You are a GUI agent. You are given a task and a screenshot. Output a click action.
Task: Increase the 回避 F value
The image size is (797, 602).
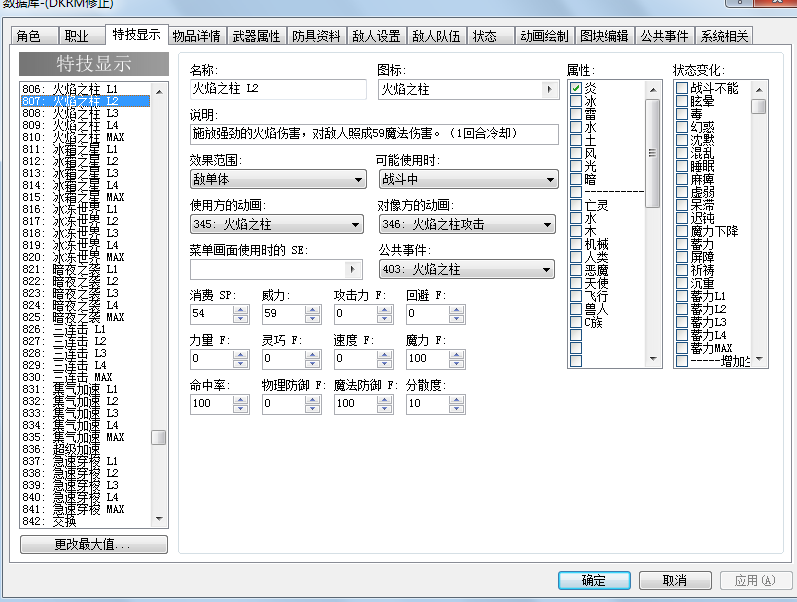click(457, 310)
